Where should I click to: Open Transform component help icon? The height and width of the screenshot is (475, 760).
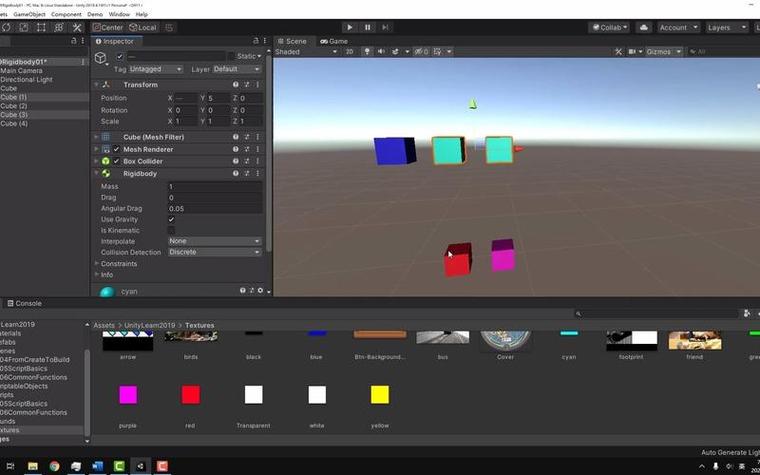click(236, 84)
